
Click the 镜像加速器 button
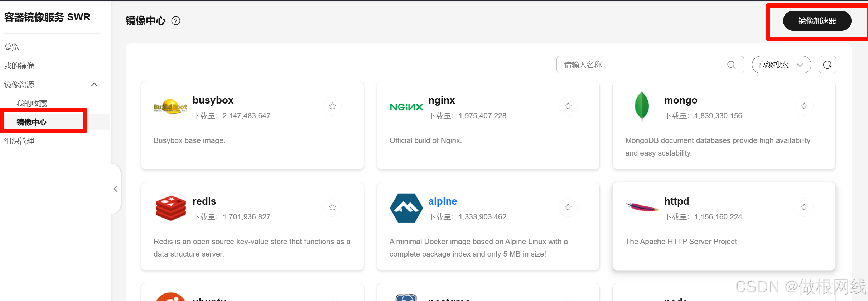click(x=817, y=21)
